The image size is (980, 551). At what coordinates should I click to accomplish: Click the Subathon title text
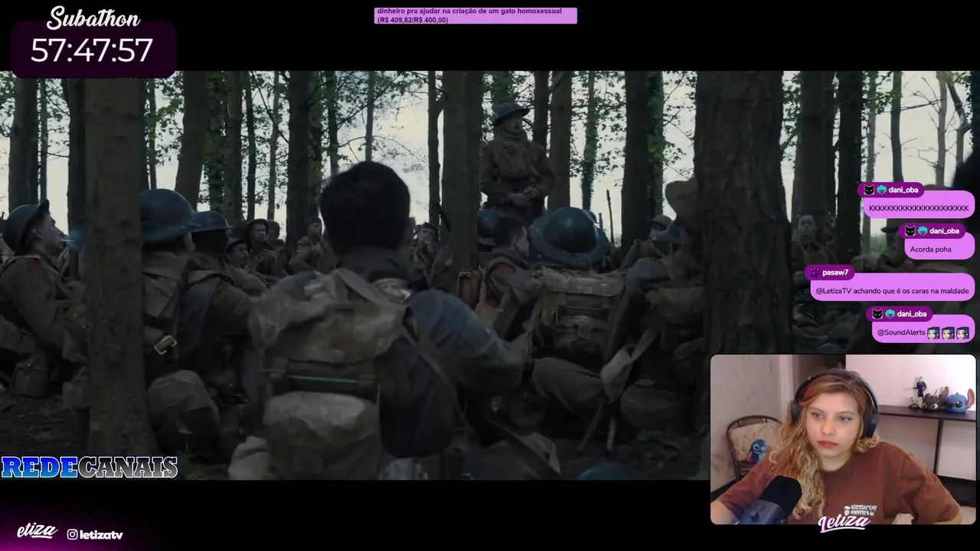pyautogui.click(x=93, y=18)
